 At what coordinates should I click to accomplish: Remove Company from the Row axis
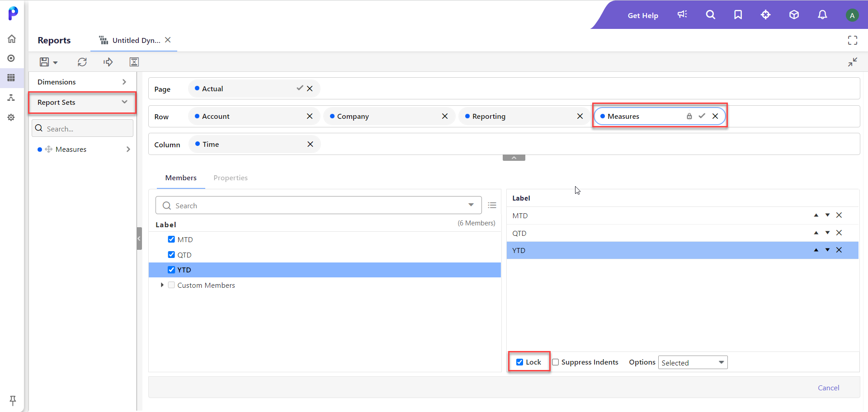tap(445, 116)
